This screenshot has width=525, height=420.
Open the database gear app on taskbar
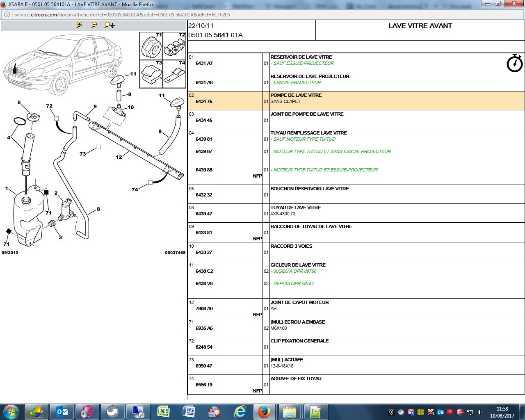click(x=87, y=412)
